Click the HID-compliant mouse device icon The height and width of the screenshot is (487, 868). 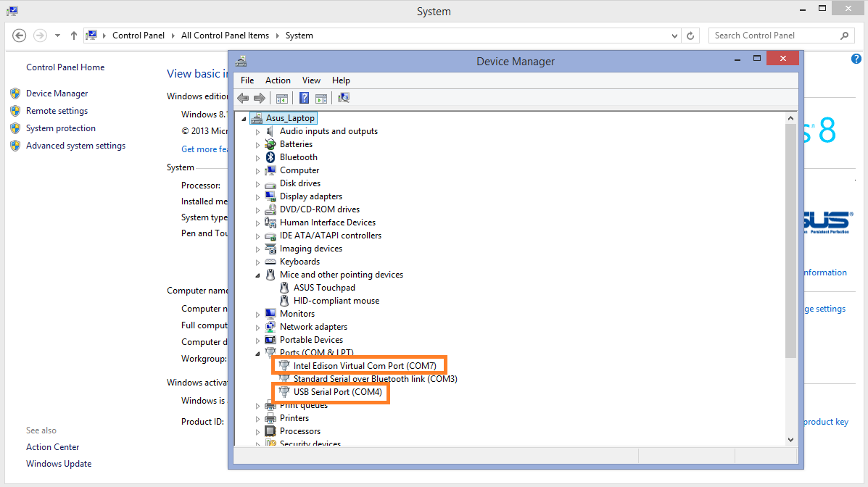[284, 301]
